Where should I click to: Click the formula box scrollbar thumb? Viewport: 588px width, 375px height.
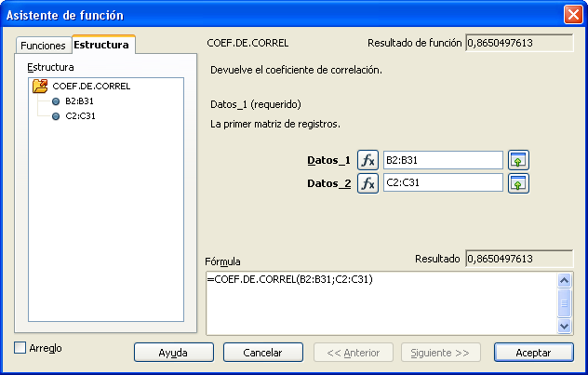564,302
